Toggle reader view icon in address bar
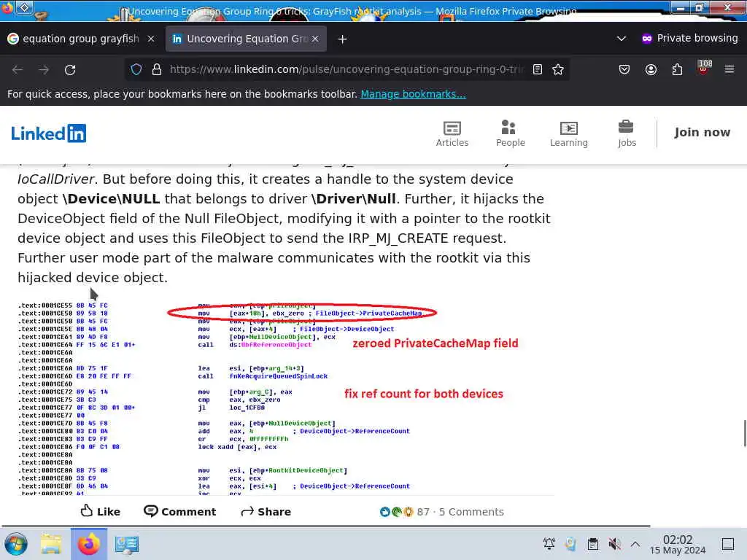This screenshot has width=747, height=560. tap(538, 69)
